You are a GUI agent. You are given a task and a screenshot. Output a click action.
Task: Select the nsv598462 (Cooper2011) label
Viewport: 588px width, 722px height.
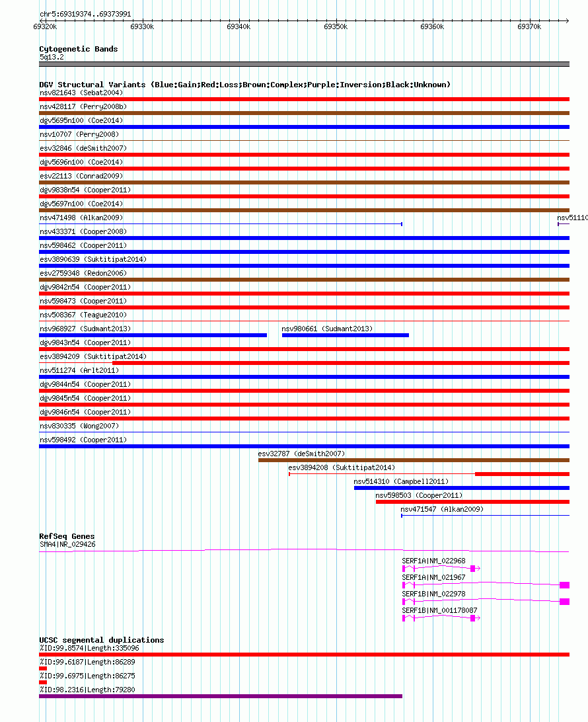tap(83, 245)
